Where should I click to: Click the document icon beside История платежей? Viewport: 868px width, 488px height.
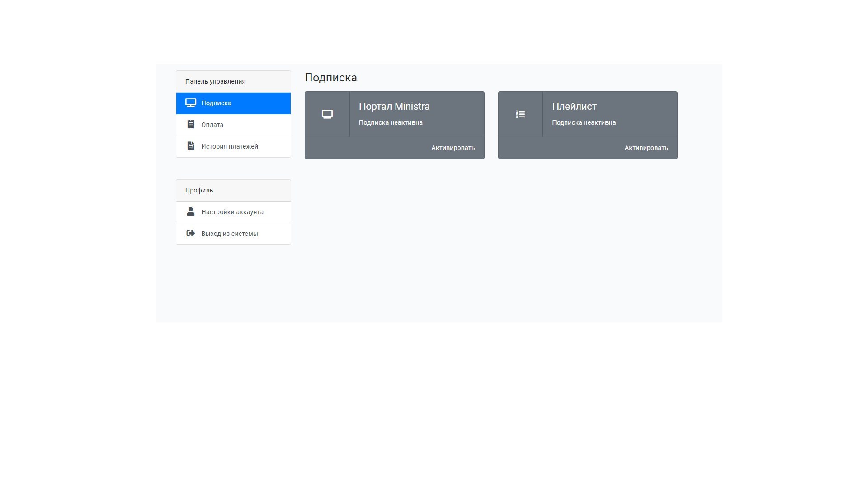(191, 146)
